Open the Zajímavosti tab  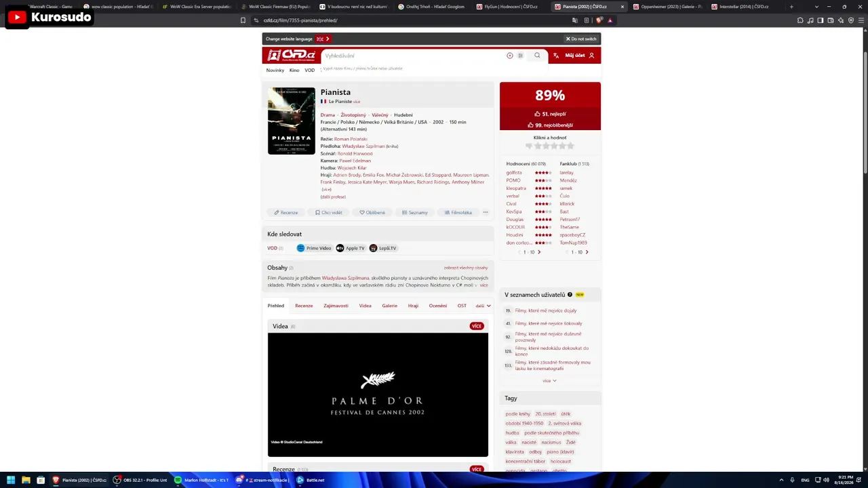336,306
